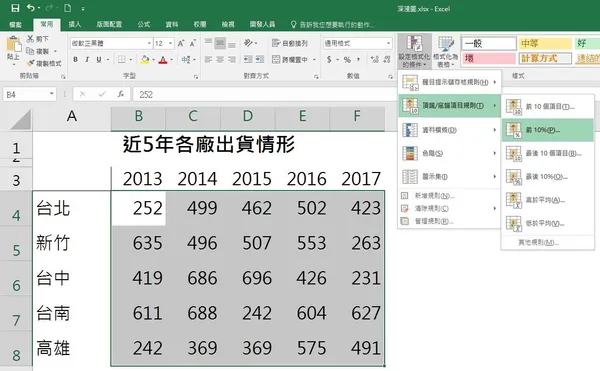Toggle Italic formatting
The image size is (600, 371).
87,59
